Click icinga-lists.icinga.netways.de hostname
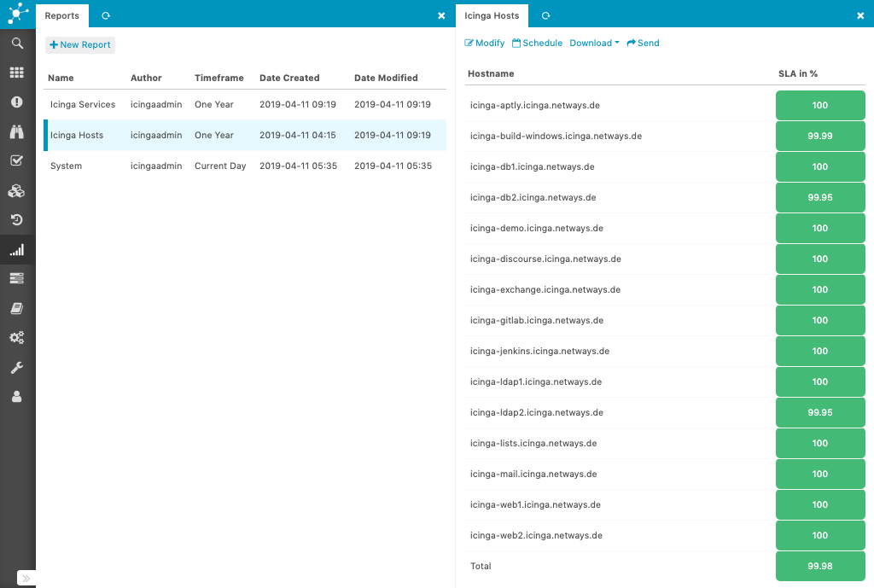Image resolution: width=874 pixels, height=588 pixels. click(x=533, y=443)
